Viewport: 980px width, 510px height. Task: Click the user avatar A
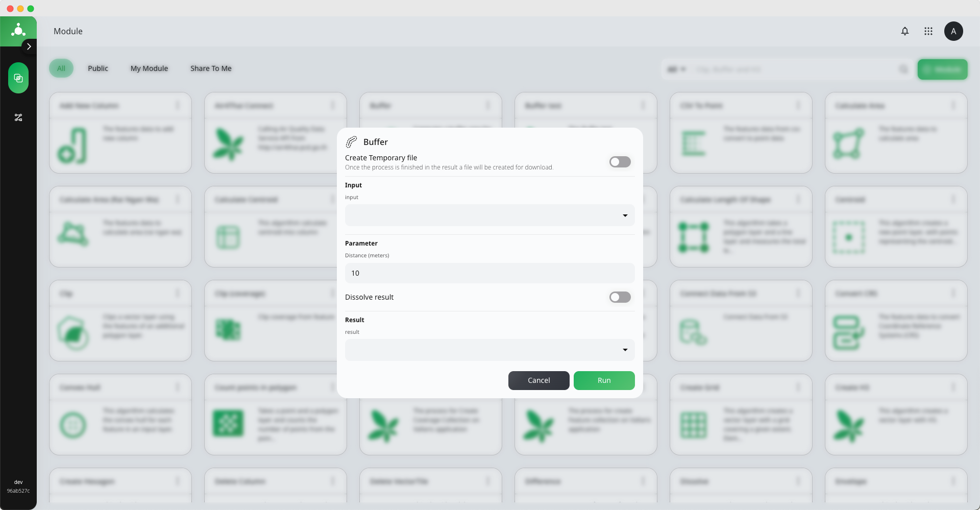pyautogui.click(x=953, y=31)
